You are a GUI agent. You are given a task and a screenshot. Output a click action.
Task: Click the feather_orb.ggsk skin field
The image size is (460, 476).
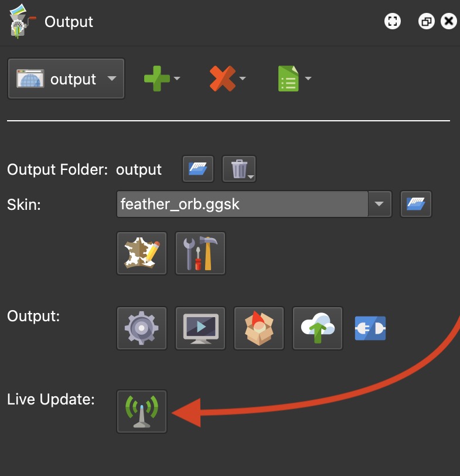[243, 204]
